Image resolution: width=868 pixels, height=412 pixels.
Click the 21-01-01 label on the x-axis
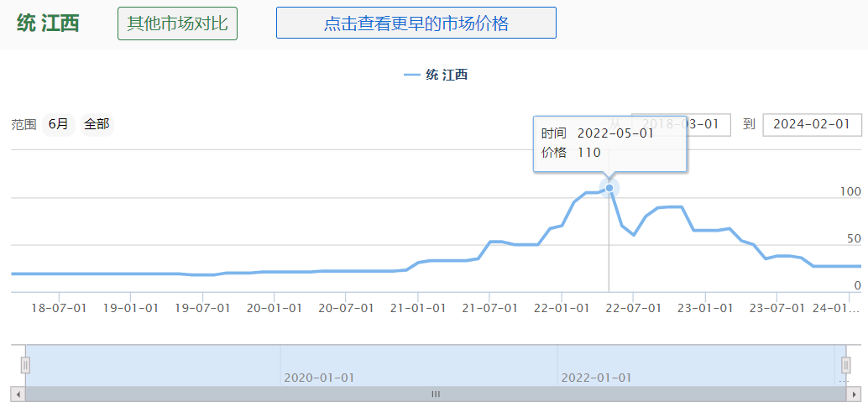coord(418,308)
